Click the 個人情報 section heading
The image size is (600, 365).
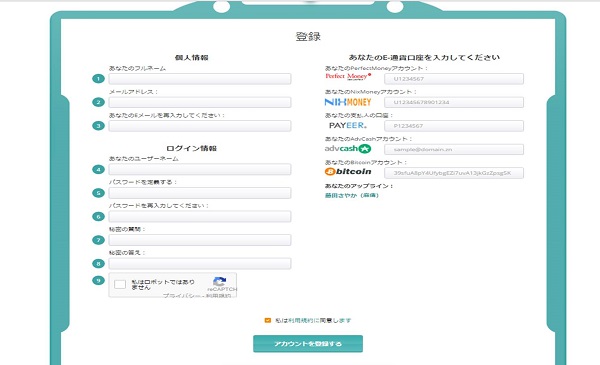192,58
